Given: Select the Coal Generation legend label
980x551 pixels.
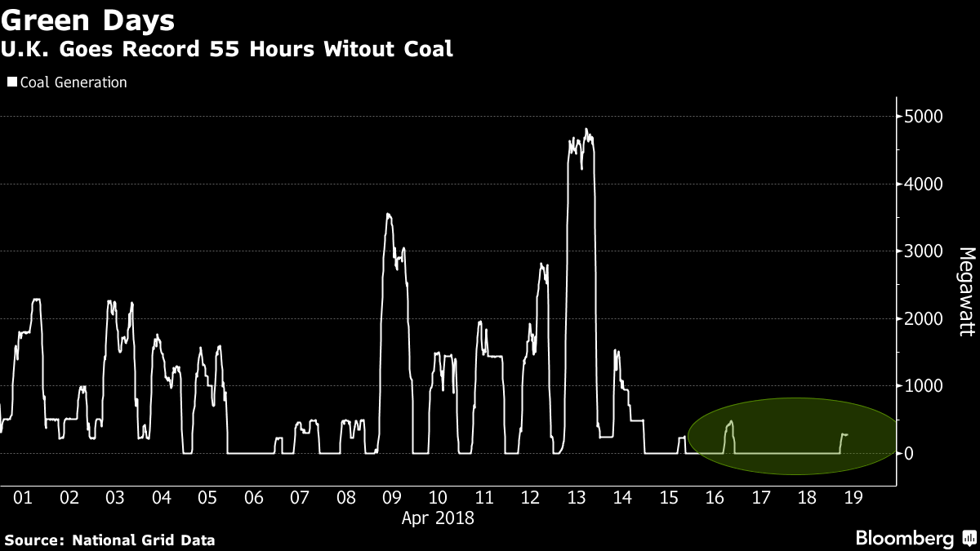Looking at the screenshot, I should [73, 82].
